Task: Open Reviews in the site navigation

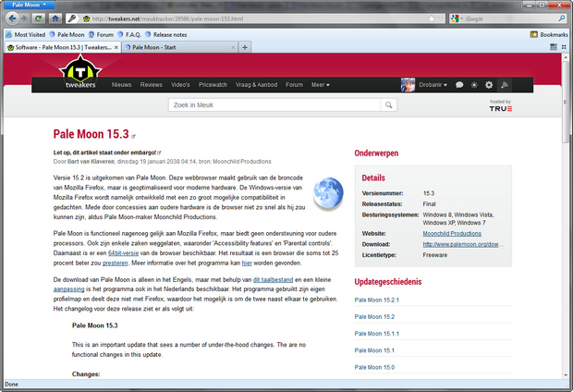Action: pyautogui.click(x=151, y=85)
